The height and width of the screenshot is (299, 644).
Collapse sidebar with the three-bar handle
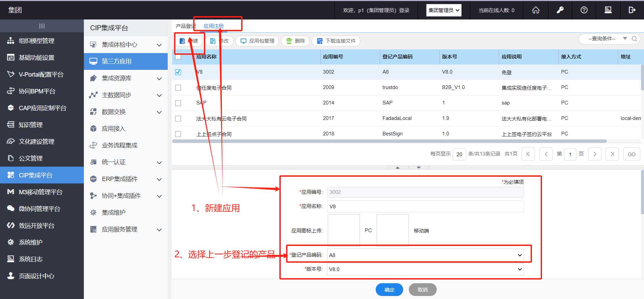42,26
